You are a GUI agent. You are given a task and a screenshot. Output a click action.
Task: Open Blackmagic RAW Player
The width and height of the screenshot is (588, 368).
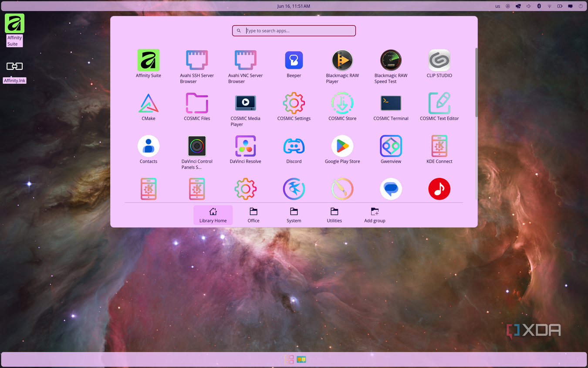pyautogui.click(x=342, y=66)
